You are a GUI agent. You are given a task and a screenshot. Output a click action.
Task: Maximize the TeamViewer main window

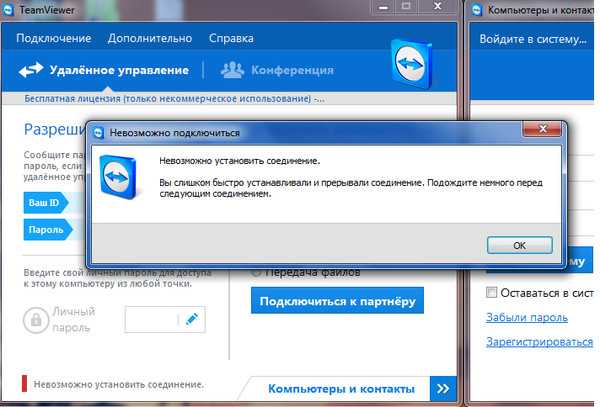pos(406,7)
